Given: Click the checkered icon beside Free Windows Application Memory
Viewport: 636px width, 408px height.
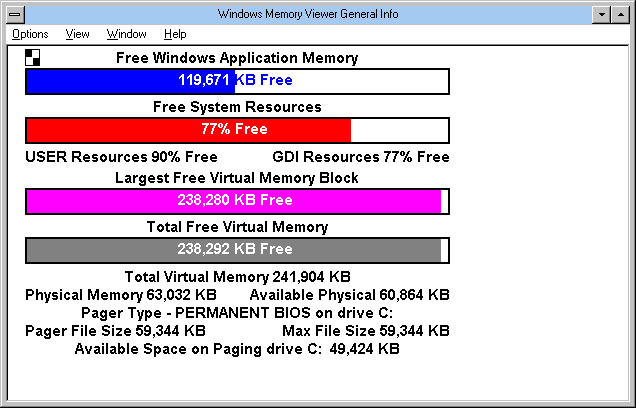Looking at the screenshot, I should 32,58.
